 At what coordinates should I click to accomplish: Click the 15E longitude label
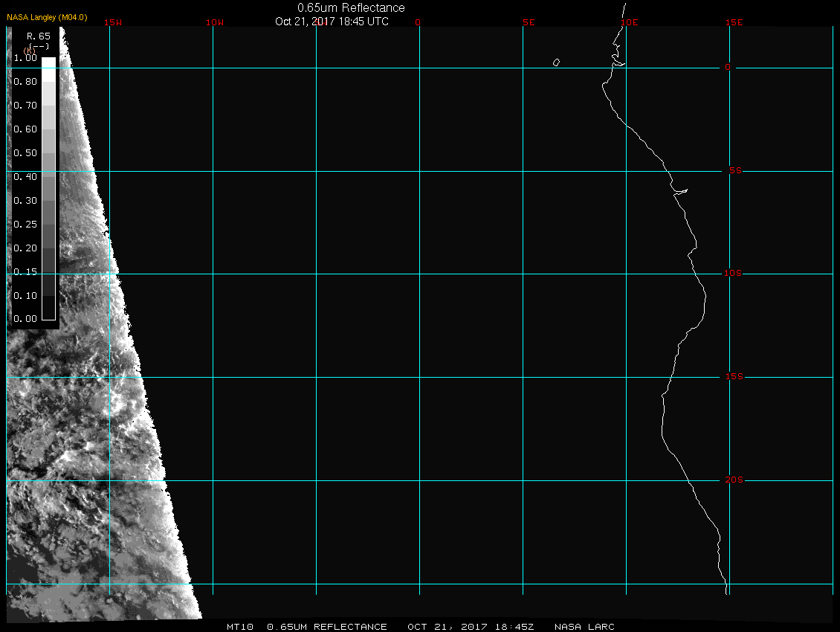click(x=734, y=22)
